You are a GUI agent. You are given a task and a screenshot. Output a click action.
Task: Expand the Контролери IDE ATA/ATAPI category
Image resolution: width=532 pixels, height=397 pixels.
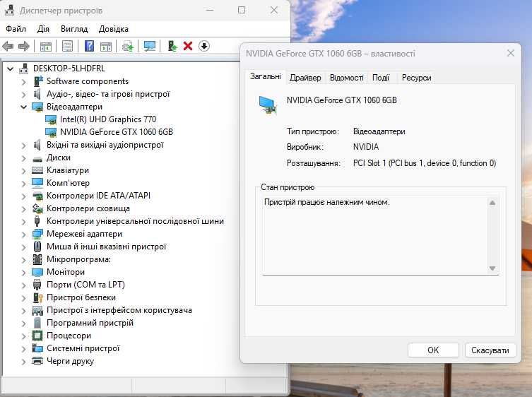[23, 196]
